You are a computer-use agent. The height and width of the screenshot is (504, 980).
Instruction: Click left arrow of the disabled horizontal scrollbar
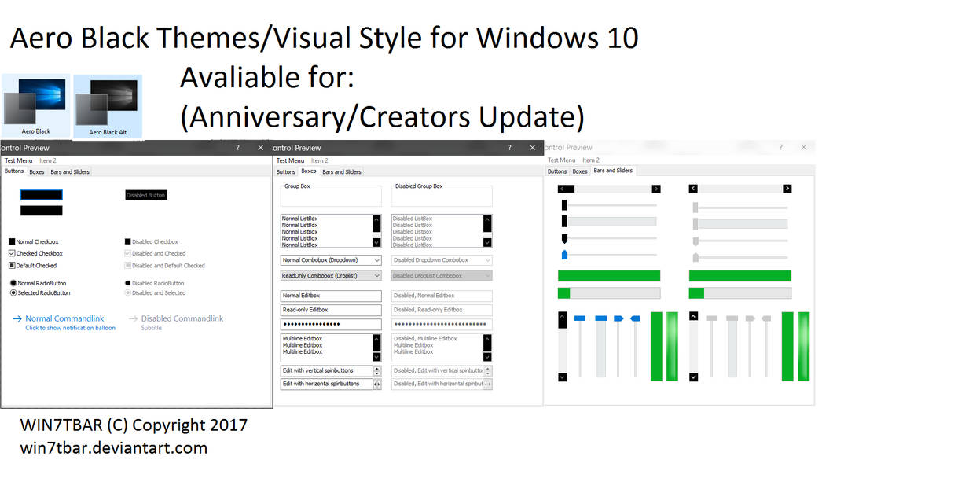click(x=693, y=189)
